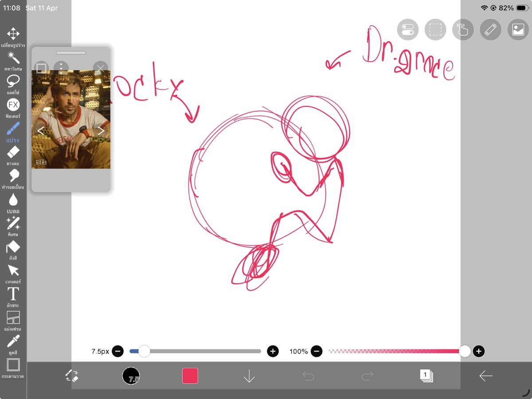Open the stabilizer settings toggle icon

pos(407,30)
